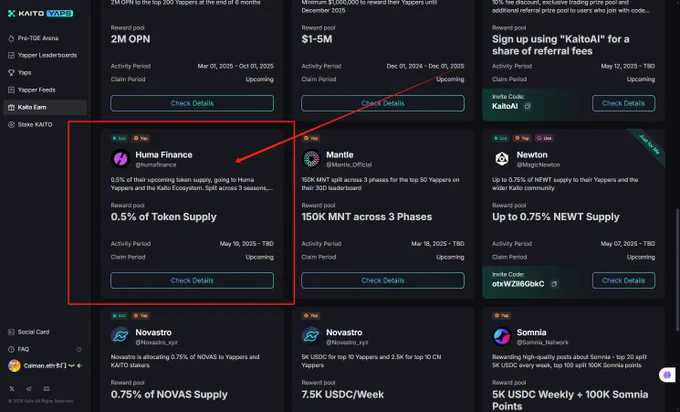Click 'Mar 18, 2025 - TBD' activity period

pos(438,244)
